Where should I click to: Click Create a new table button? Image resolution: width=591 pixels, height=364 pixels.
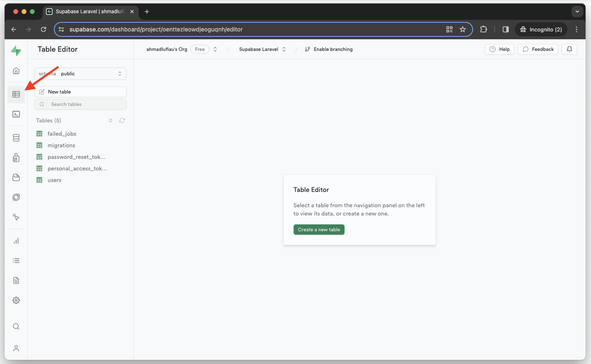pyautogui.click(x=319, y=230)
